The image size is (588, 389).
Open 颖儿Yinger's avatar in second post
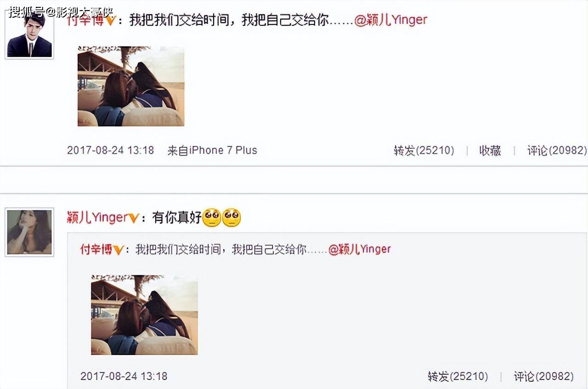coord(29,232)
